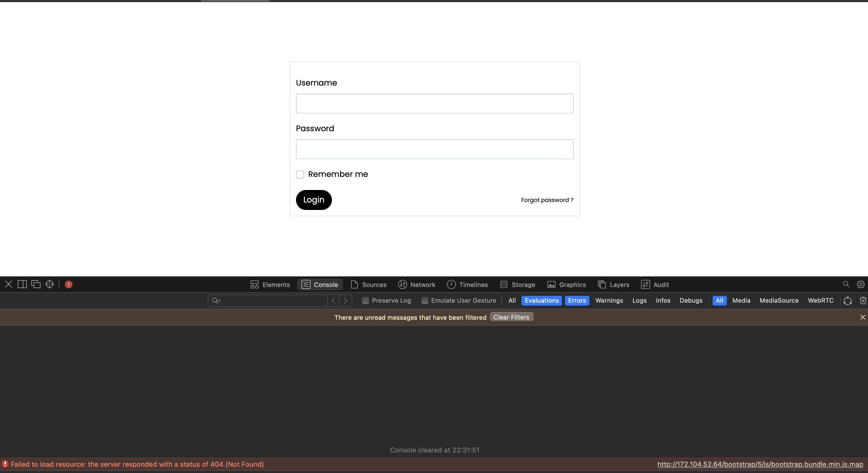Switch to the Layers tab

613,284
